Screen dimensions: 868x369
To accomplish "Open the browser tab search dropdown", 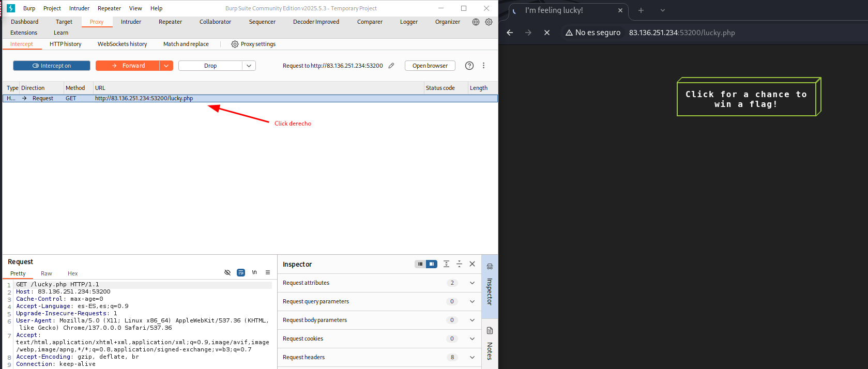I will (663, 10).
